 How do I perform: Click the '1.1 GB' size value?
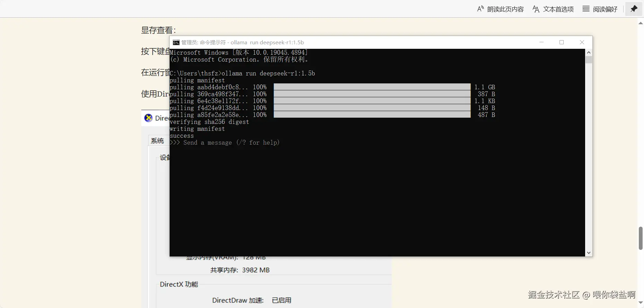485,87
